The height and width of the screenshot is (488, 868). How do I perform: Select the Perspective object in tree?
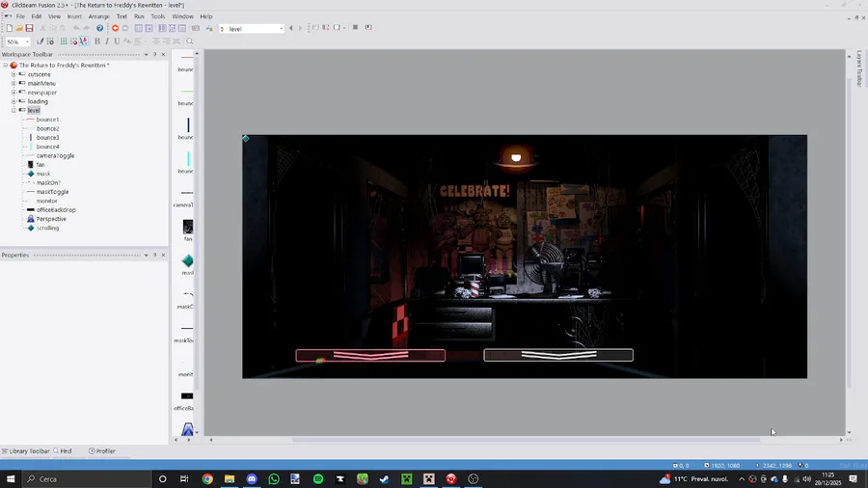(x=51, y=219)
